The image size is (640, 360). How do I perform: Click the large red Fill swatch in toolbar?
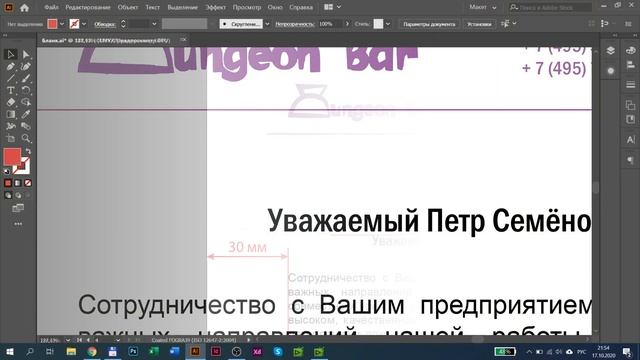pyautogui.click(x=12, y=157)
